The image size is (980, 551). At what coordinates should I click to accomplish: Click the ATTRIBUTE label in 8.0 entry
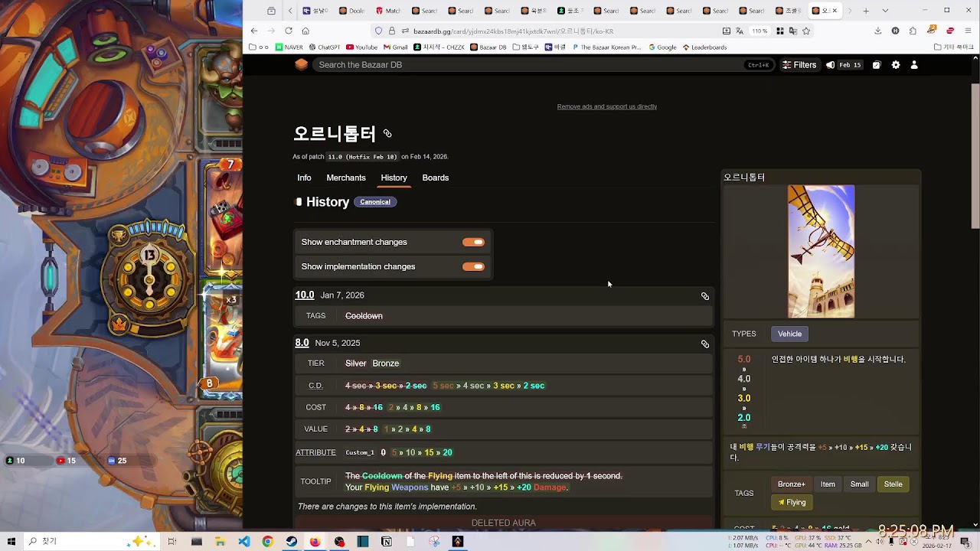click(316, 452)
